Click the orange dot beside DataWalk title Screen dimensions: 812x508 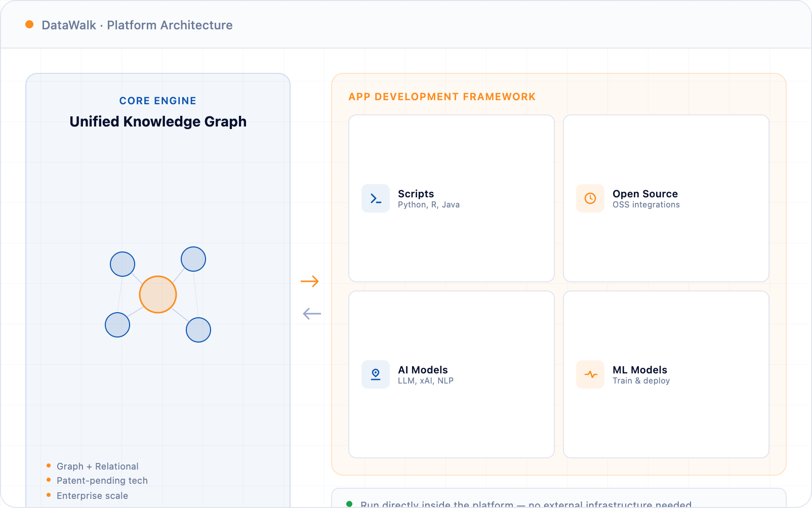(29, 24)
